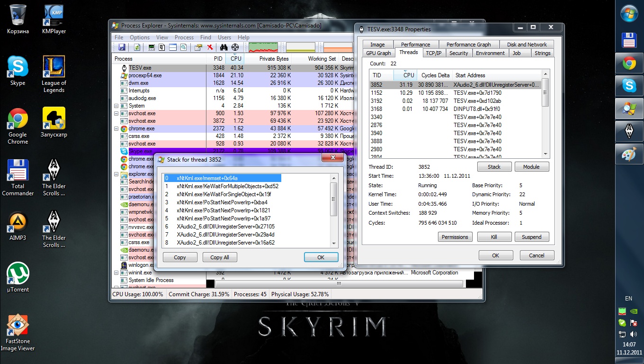Viewport: 644px width, 364px height.
Task: Collapse the explorer.exe tree node
Action: 116,174
